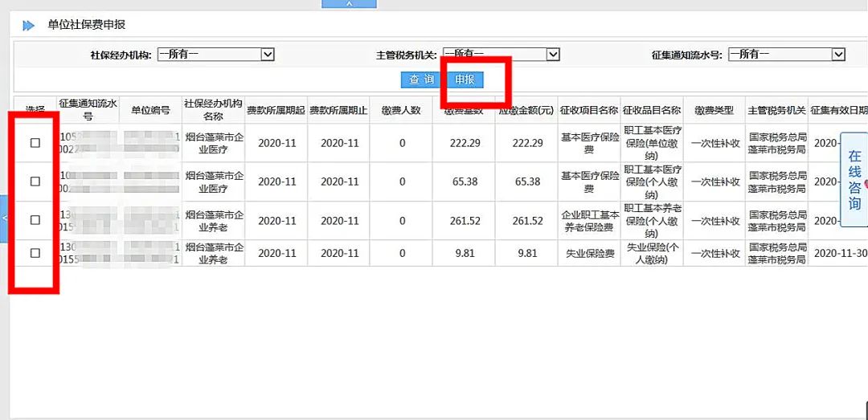Click the 单位社保费申报 page title
Screen dimensions: 868x420
click(x=86, y=25)
